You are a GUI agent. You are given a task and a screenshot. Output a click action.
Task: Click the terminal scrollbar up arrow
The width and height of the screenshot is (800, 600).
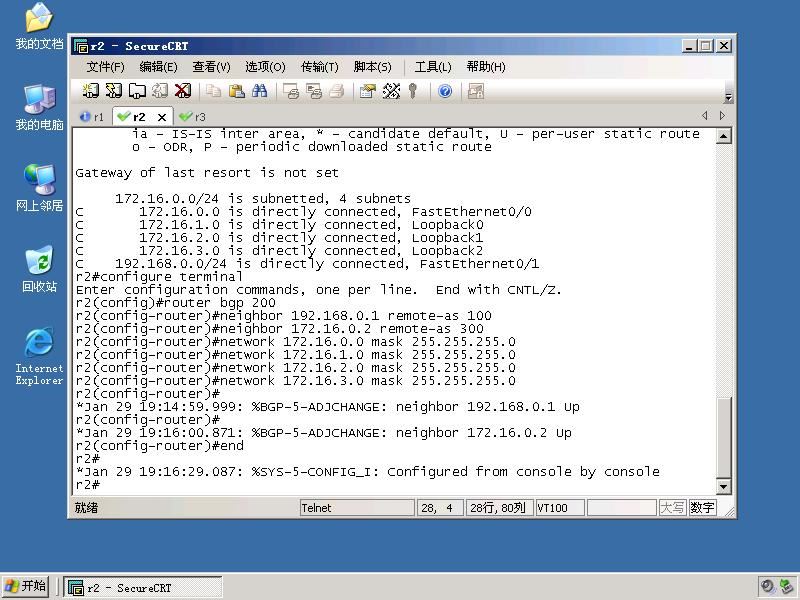pyautogui.click(x=723, y=136)
